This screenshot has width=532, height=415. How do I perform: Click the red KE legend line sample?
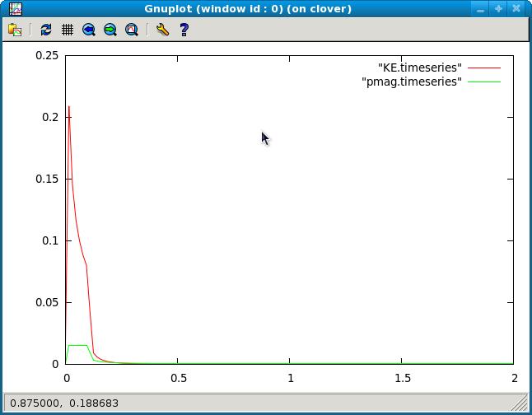tap(484, 68)
